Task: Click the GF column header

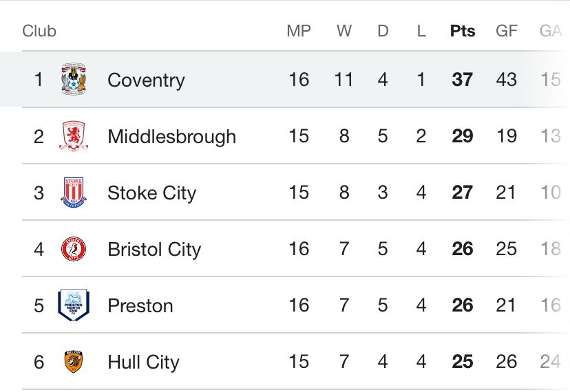Action: coord(507,31)
